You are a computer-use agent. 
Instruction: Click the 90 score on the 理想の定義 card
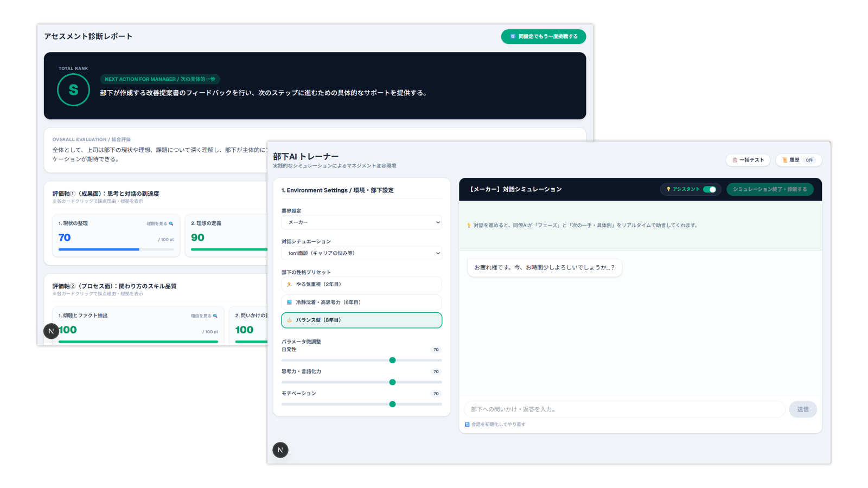click(197, 237)
